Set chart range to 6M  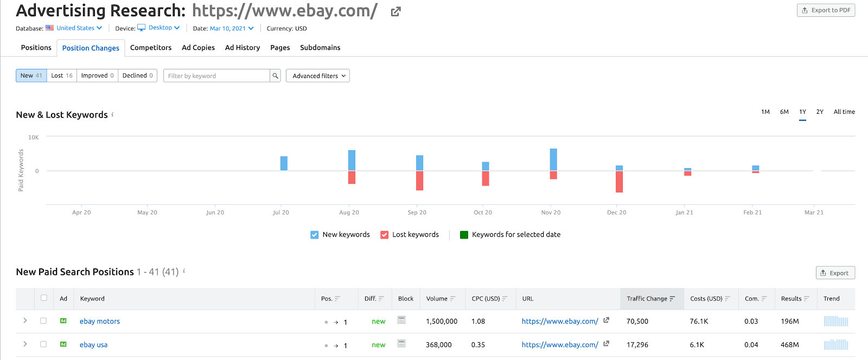784,112
